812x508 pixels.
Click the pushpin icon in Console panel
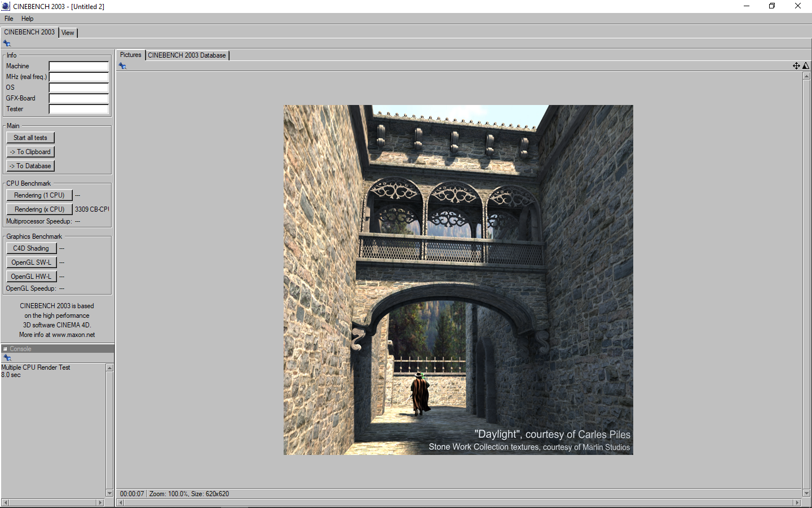(x=7, y=358)
